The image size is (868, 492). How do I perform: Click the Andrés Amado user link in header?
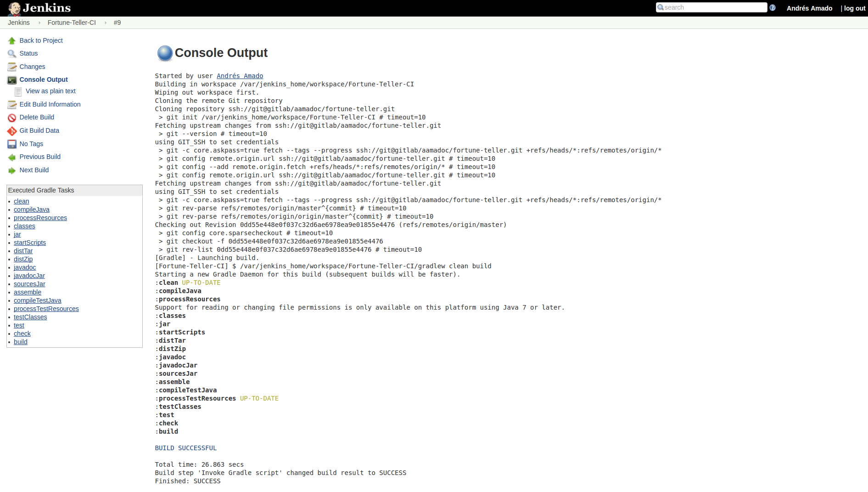(x=809, y=8)
